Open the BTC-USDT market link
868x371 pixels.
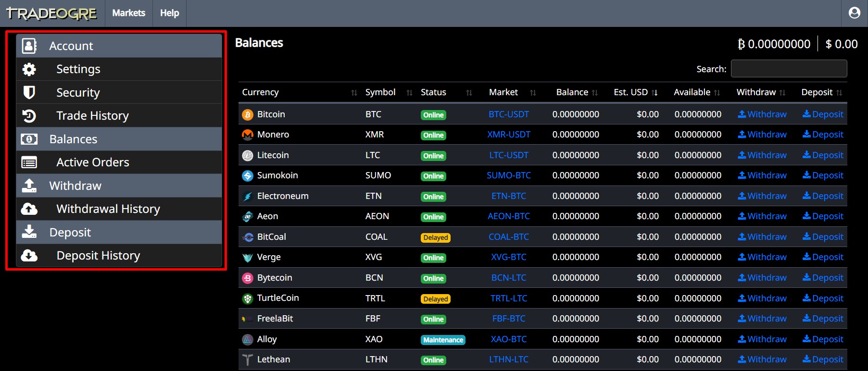(509, 114)
